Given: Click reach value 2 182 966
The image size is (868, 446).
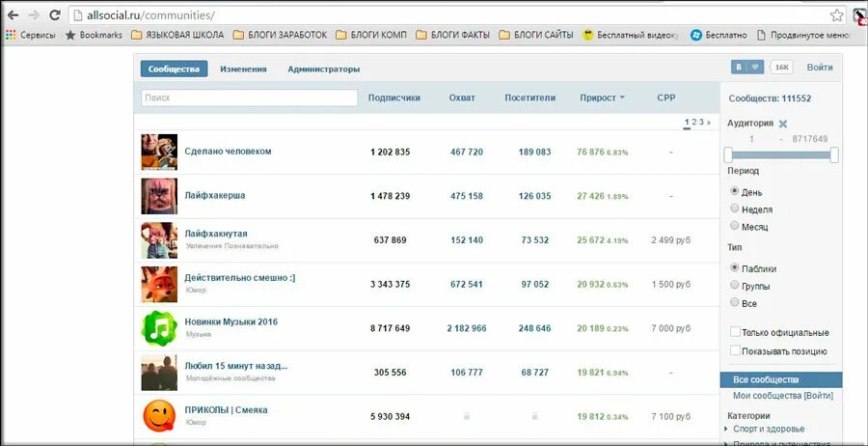Looking at the screenshot, I should pos(467,328).
